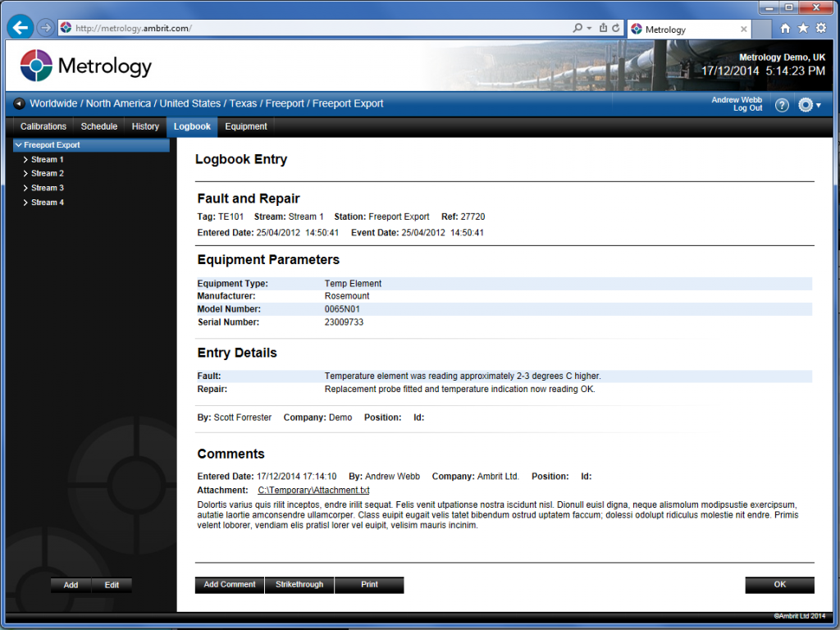This screenshot has height=630, width=840.
Task: Click the Internet Explorer home icon
Action: point(785,27)
